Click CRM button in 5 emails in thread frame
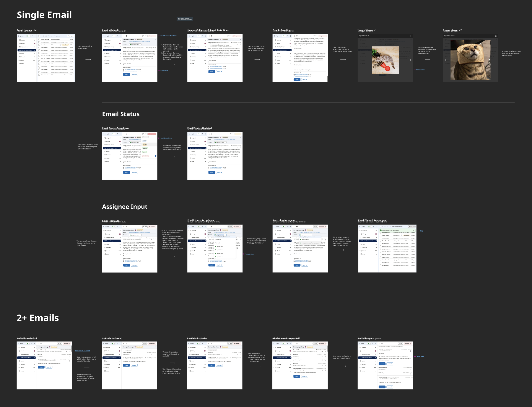 click(x=230, y=344)
